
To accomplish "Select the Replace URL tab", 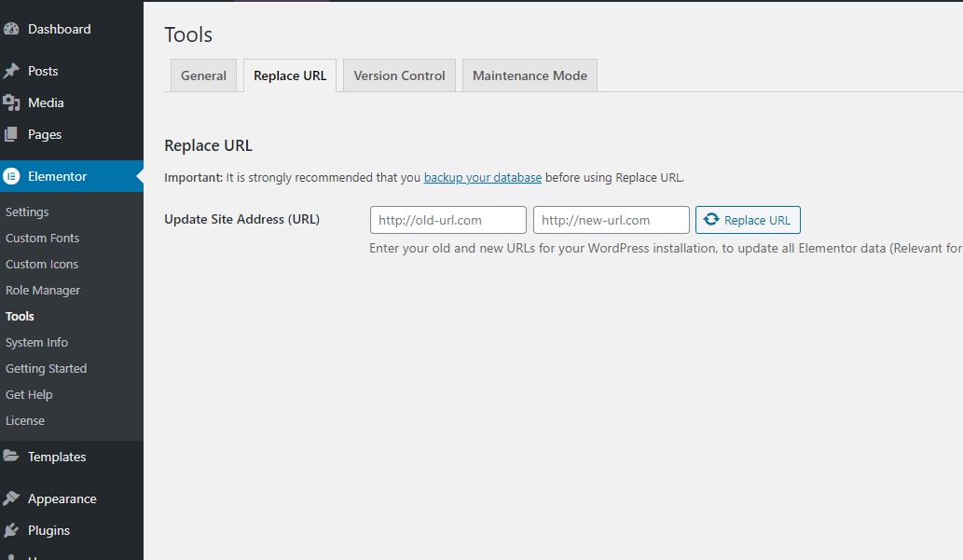I will point(290,75).
